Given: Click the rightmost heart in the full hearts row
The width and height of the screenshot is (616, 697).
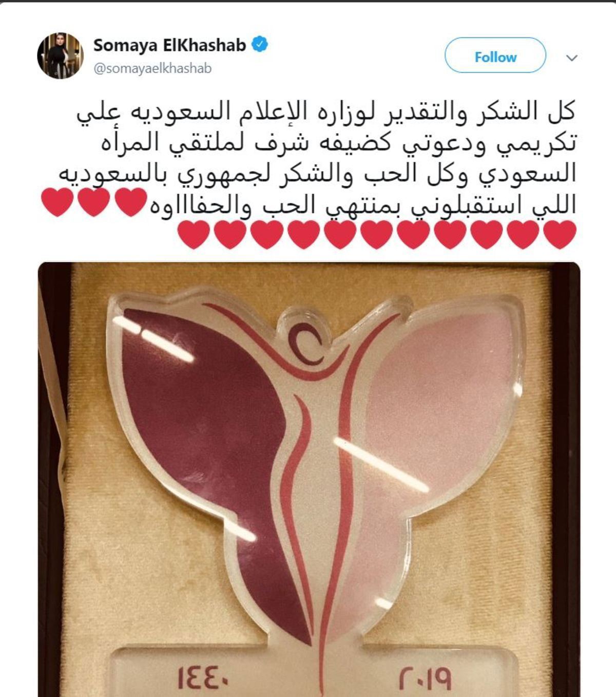Looking at the screenshot, I should point(560,235).
